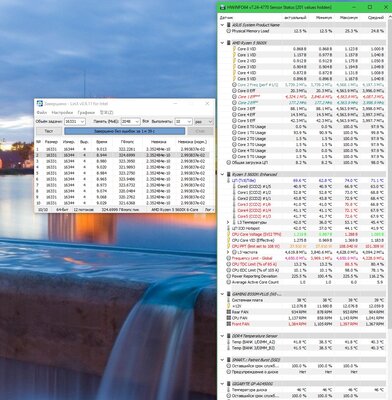The height and width of the screenshot is (400, 392).
Task: Click the Датчик column header in HWiNFO
Action: [227, 17]
